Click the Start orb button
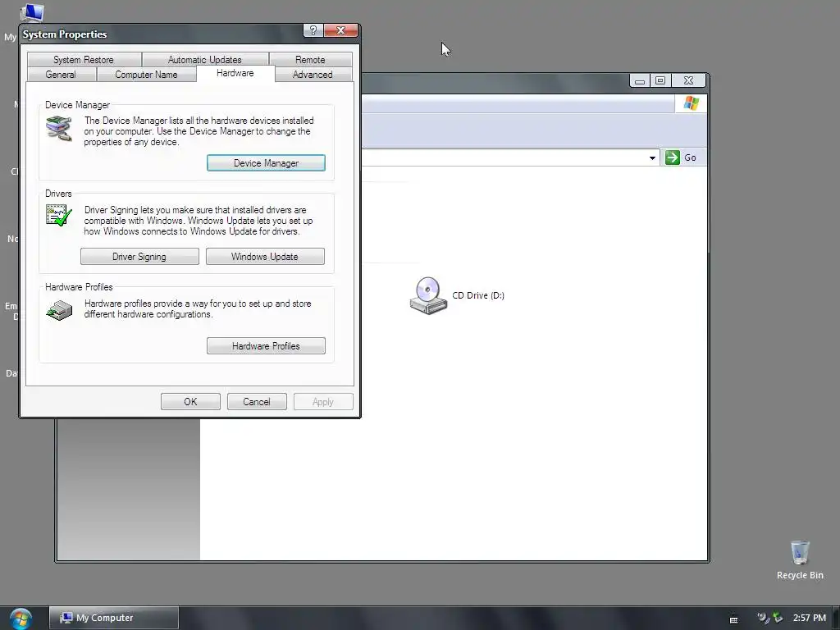Image resolution: width=840 pixels, height=630 pixels. (21, 619)
